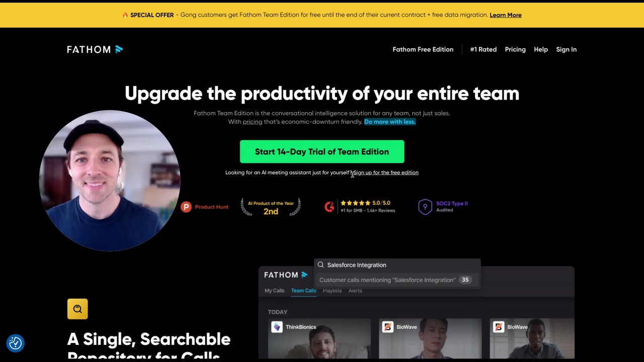Click Sign up for the free edition
644x362 pixels.
[x=386, y=172]
